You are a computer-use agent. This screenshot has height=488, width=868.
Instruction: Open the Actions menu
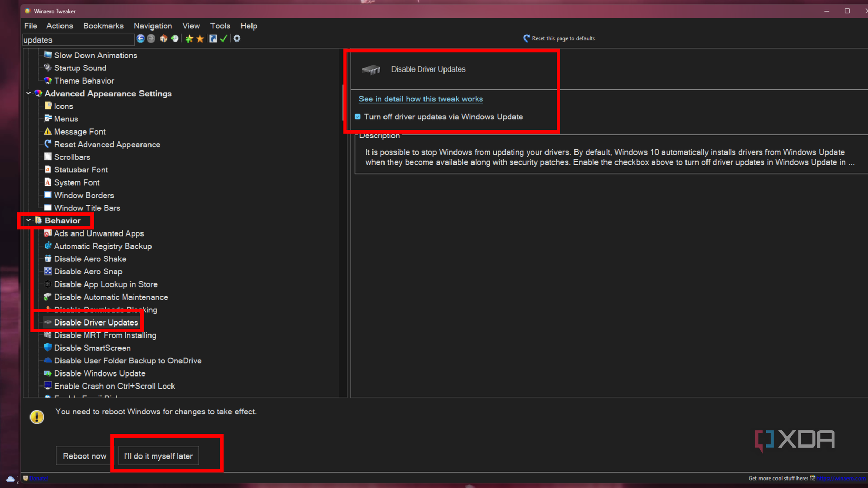pyautogui.click(x=59, y=25)
